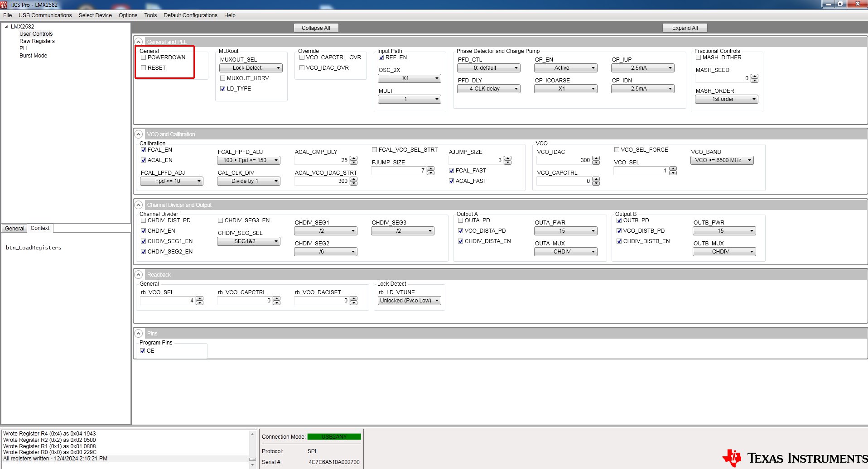
Task: Open PFD_DLY 4-CLK delay dropdown
Action: tap(489, 89)
